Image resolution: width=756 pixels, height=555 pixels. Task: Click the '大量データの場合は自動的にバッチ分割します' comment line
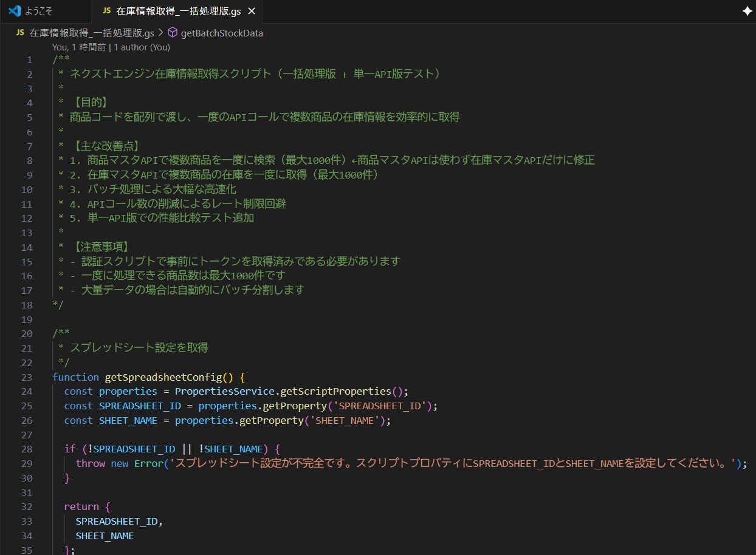click(x=193, y=290)
